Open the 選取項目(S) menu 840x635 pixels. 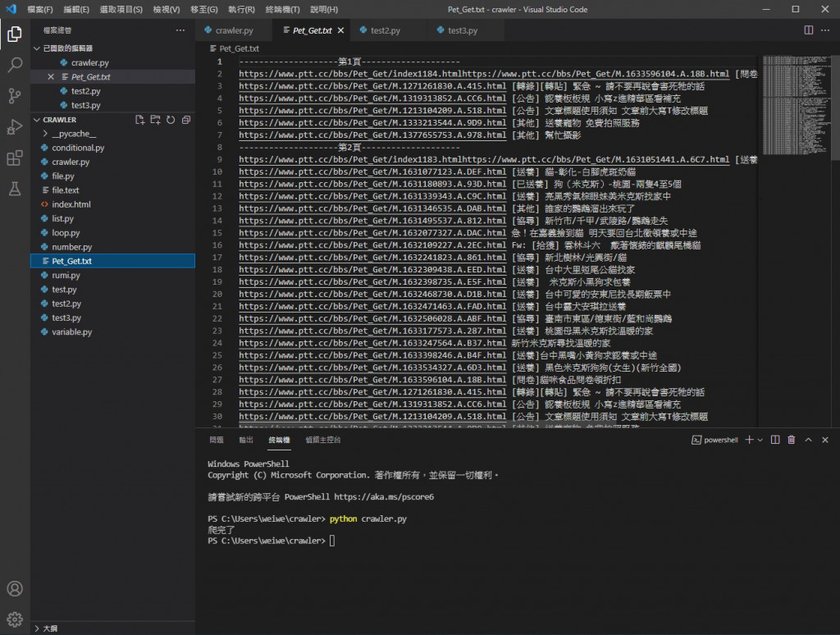click(x=121, y=9)
